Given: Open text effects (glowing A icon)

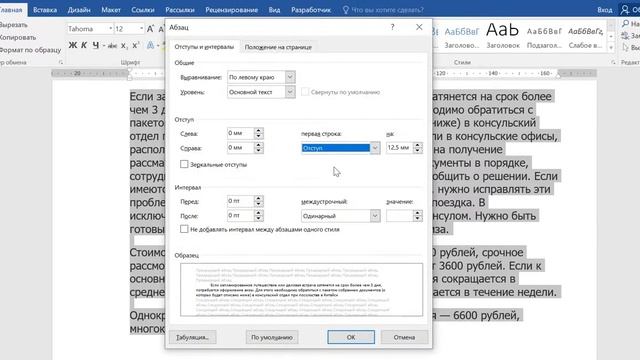Looking at the screenshot, I should [150, 45].
